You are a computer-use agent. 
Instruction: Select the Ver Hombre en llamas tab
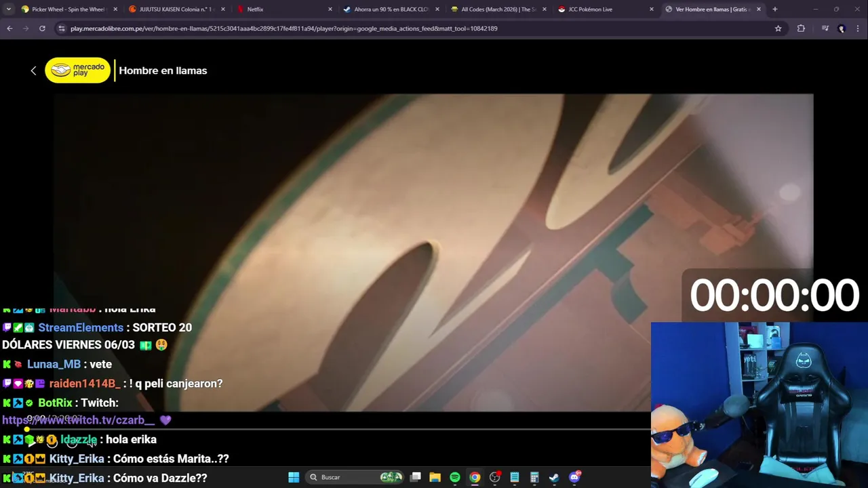pos(713,9)
